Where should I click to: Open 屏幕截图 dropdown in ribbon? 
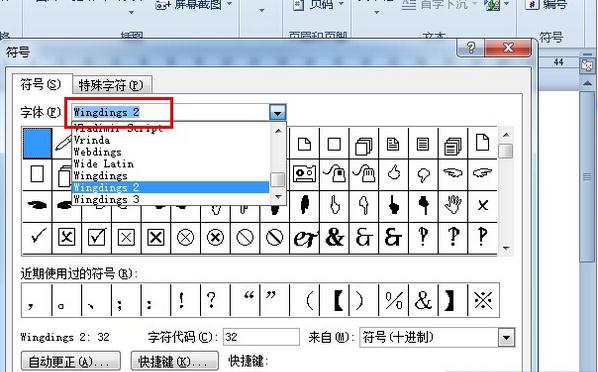pyautogui.click(x=229, y=5)
